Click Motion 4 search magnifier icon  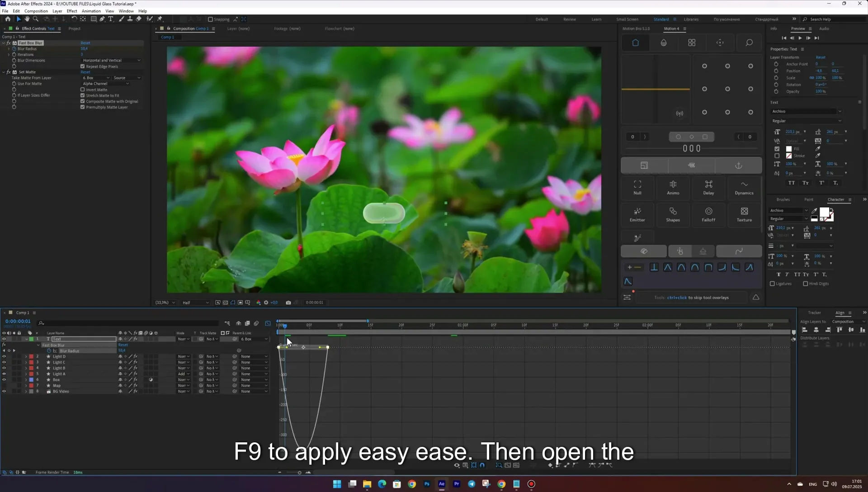coord(749,43)
